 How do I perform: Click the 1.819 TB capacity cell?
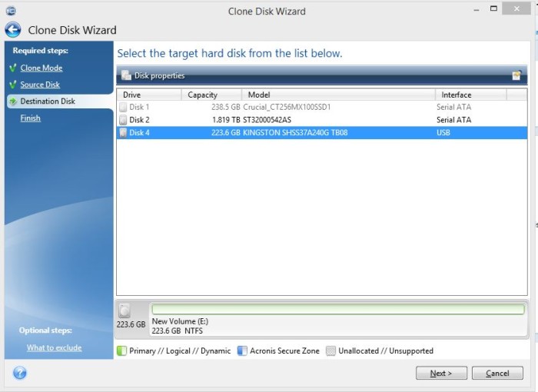coord(226,120)
